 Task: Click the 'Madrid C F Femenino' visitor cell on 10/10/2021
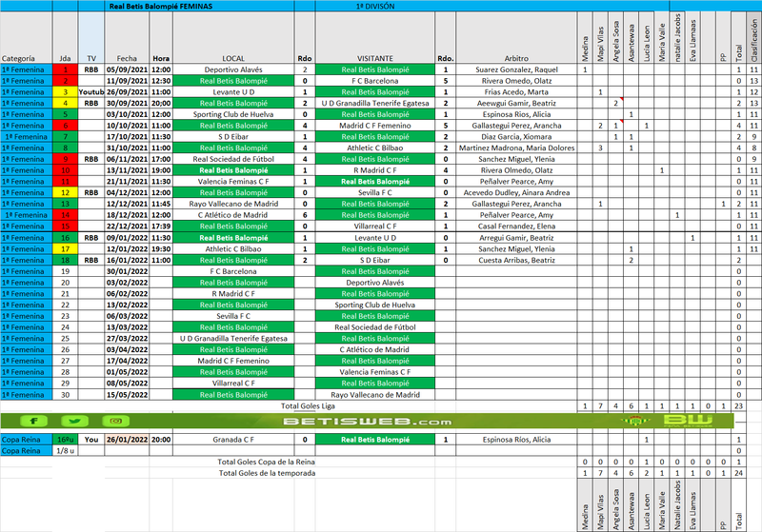click(x=375, y=126)
